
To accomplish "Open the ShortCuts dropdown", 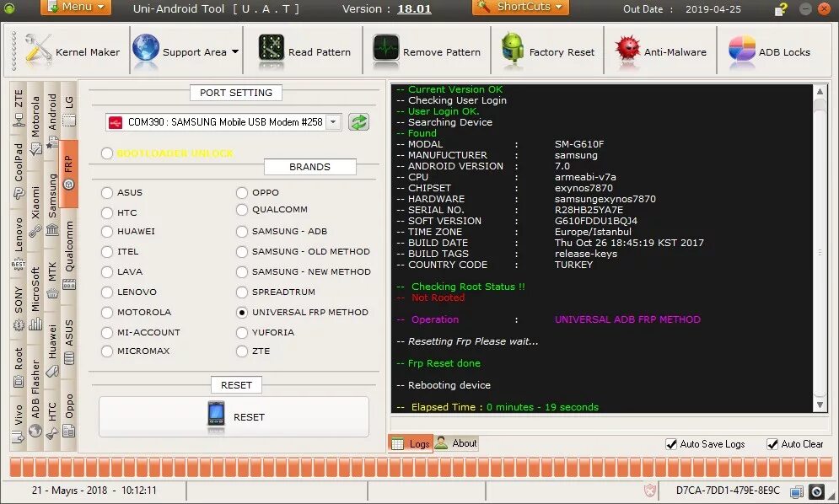I will [520, 7].
